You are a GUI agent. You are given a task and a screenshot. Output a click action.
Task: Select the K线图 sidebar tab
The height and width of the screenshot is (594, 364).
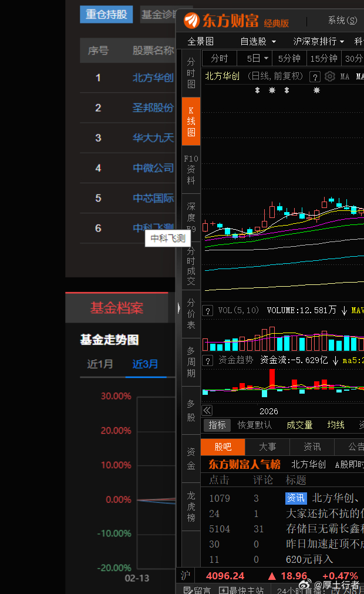click(x=191, y=121)
